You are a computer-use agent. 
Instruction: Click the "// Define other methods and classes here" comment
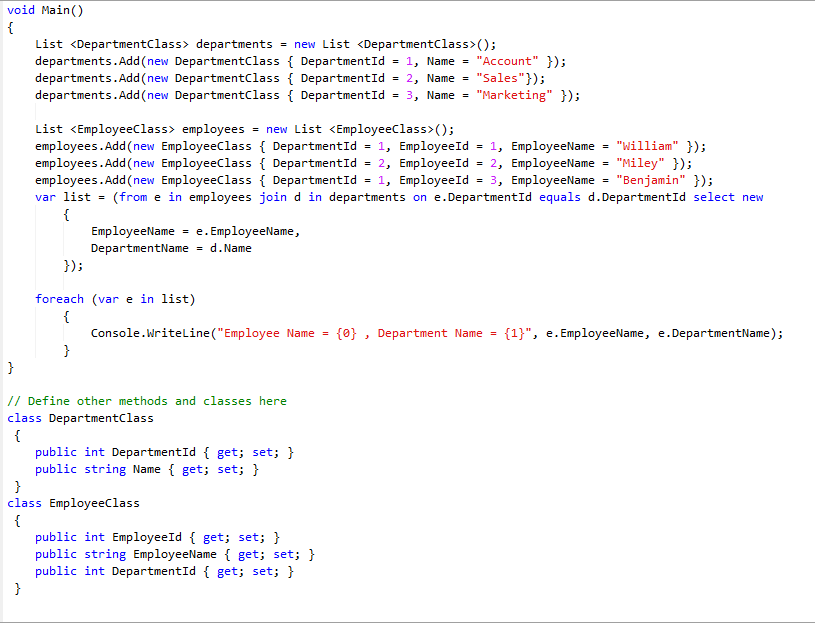[147, 401]
